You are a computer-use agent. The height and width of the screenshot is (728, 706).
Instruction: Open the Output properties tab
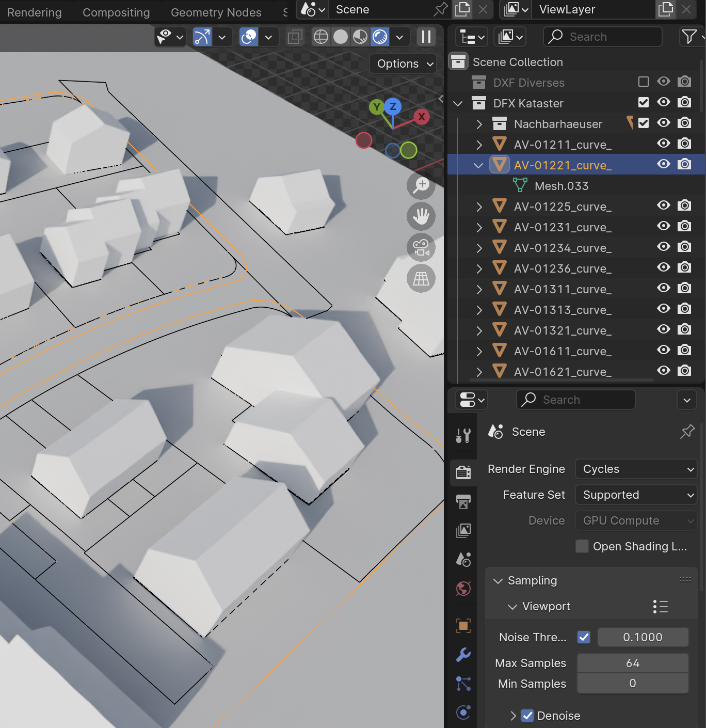463,501
